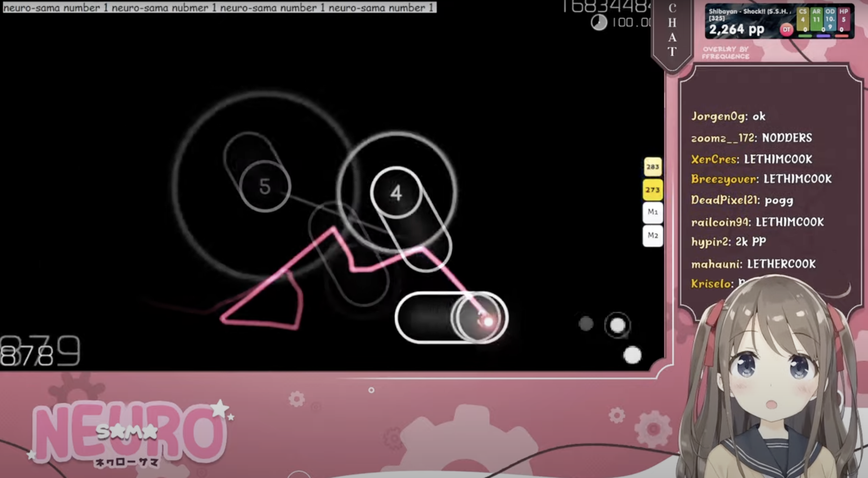Click the M1 key overlay box

tap(653, 213)
